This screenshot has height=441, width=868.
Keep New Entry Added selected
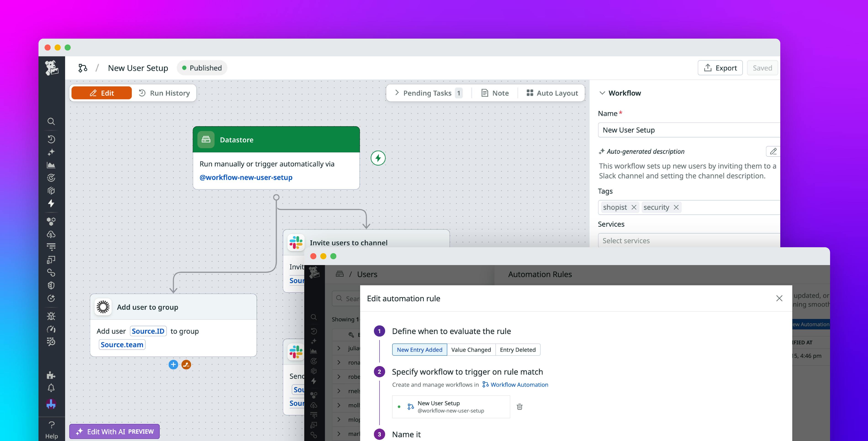pos(419,350)
